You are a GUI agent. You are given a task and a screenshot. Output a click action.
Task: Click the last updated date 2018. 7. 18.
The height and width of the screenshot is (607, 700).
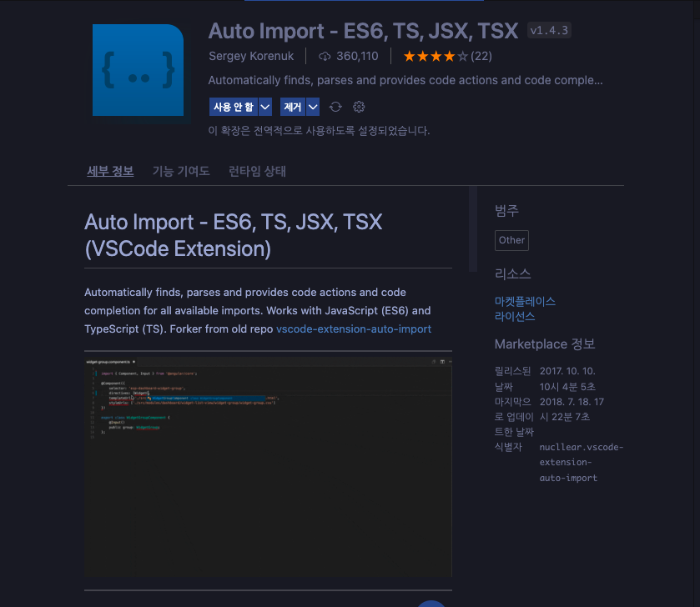pos(572,409)
